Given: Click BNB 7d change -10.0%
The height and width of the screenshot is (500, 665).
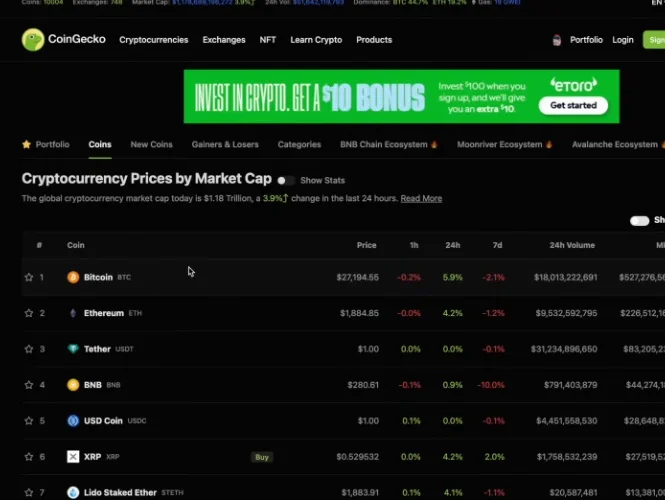Looking at the screenshot, I should 491,385.
